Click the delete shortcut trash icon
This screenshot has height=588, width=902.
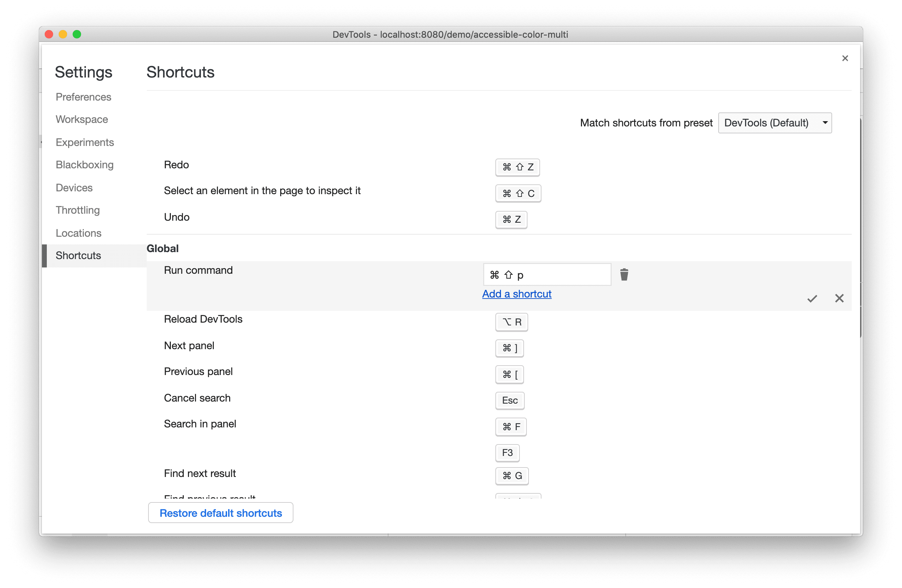point(624,274)
